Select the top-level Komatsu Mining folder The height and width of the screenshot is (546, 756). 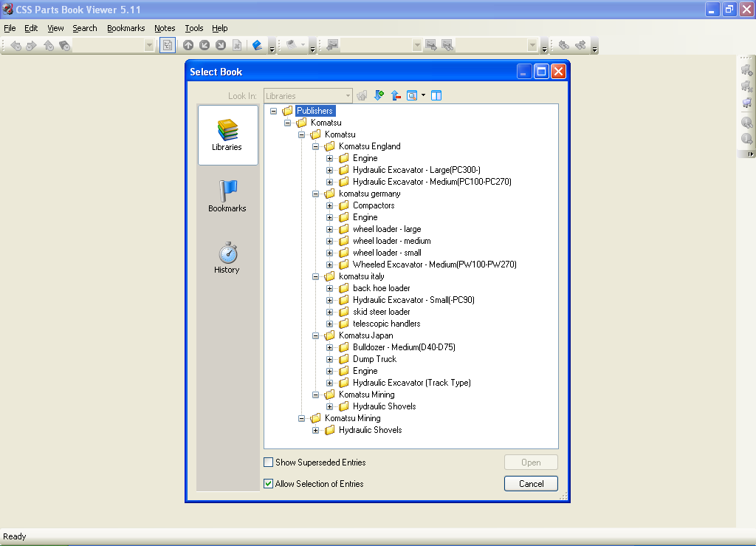click(352, 418)
